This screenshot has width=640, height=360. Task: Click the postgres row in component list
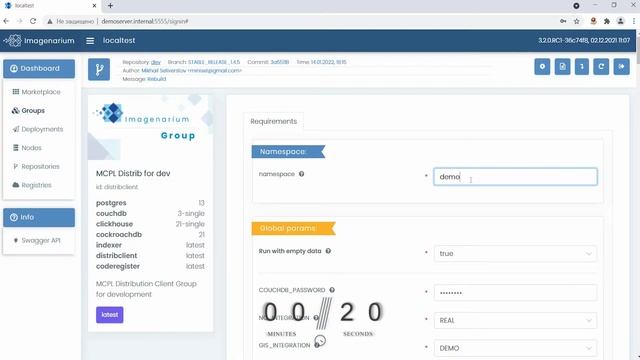pos(150,203)
